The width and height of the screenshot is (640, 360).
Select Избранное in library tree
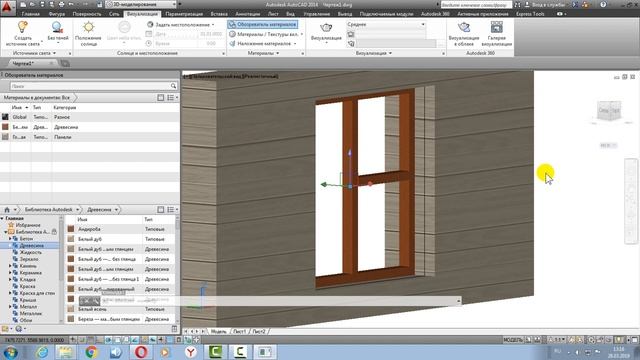click(x=28, y=225)
